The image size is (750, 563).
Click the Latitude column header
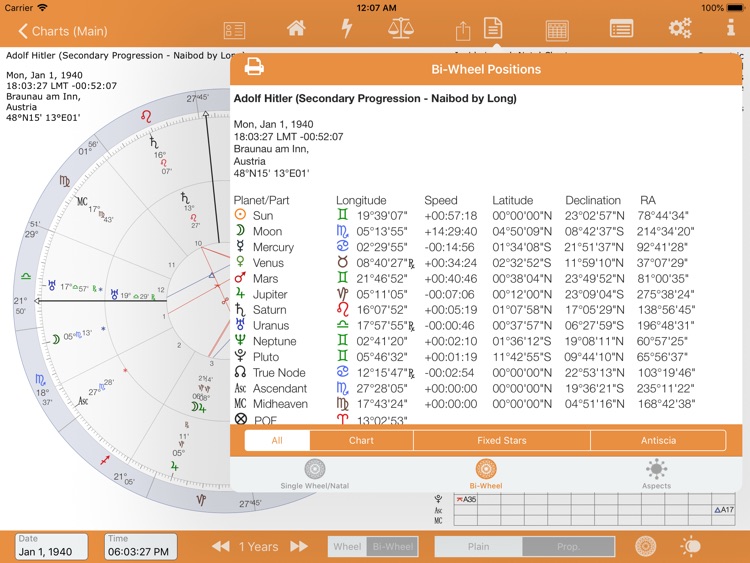pos(512,200)
